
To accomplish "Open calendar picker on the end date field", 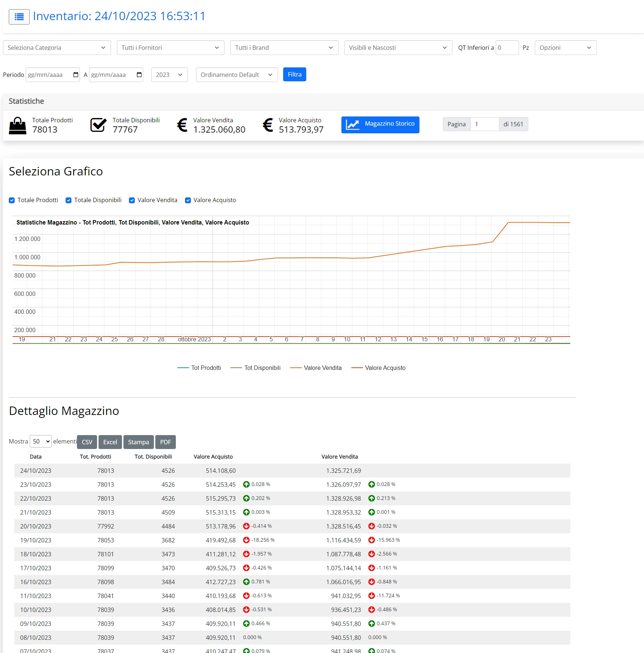I will [x=139, y=75].
